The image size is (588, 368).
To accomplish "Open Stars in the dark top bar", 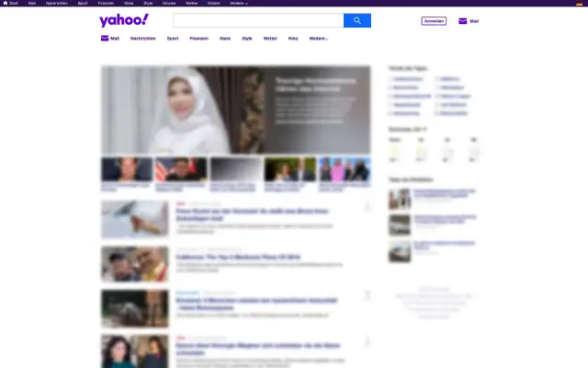I will pos(129,3).
